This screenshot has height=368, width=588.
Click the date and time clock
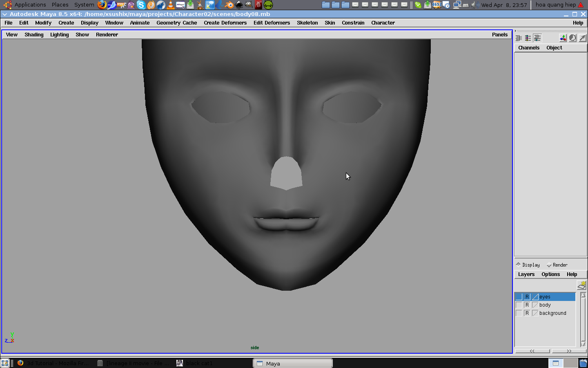[504, 5]
